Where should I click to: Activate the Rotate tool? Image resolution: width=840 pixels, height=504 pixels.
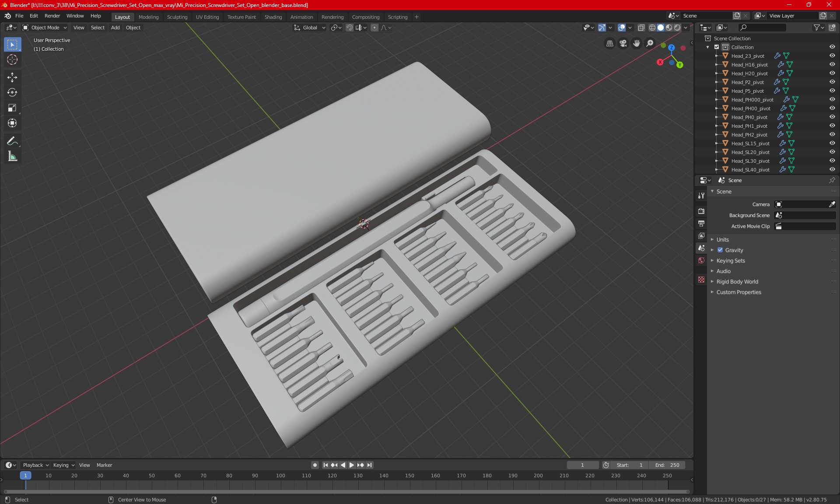[x=12, y=92]
